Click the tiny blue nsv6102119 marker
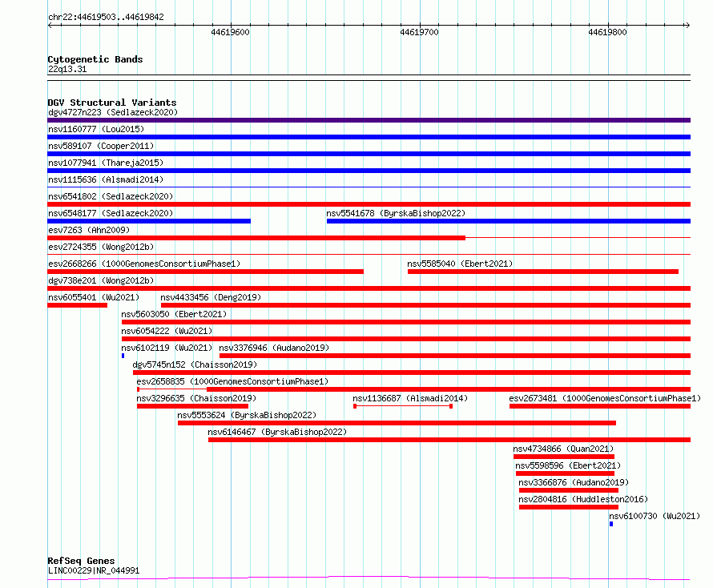This screenshot has height=588, width=713. (x=123, y=356)
